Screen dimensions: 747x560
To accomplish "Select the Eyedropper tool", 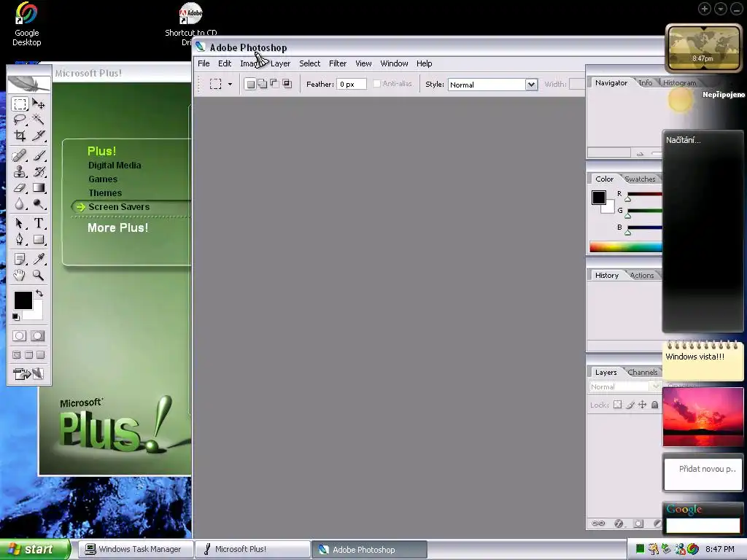I will click(x=39, y=259).
